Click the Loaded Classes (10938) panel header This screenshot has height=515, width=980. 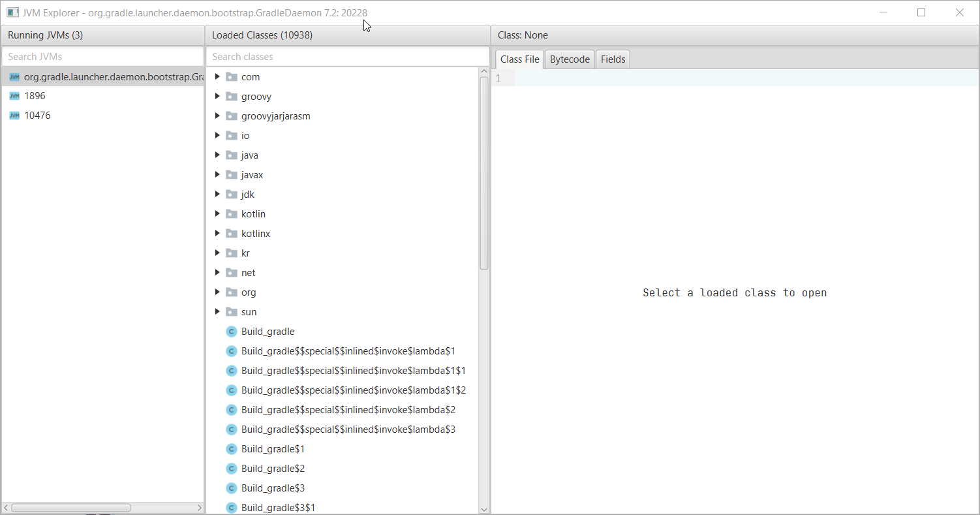[348, 35]
